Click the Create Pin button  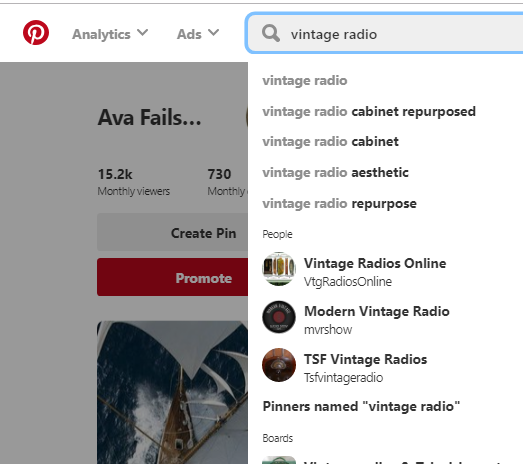pos(172,233)
